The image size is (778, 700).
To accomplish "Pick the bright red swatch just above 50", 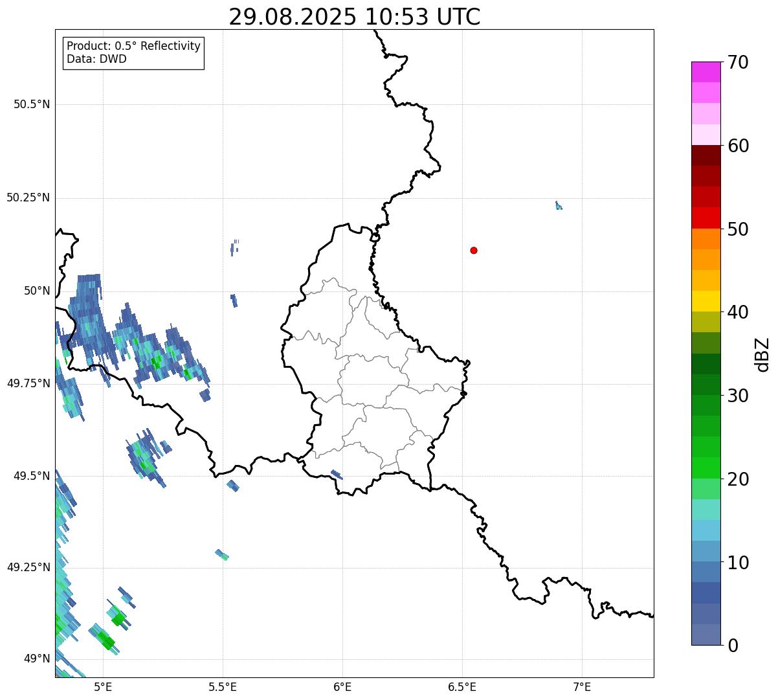I will [x=706, y=218].
